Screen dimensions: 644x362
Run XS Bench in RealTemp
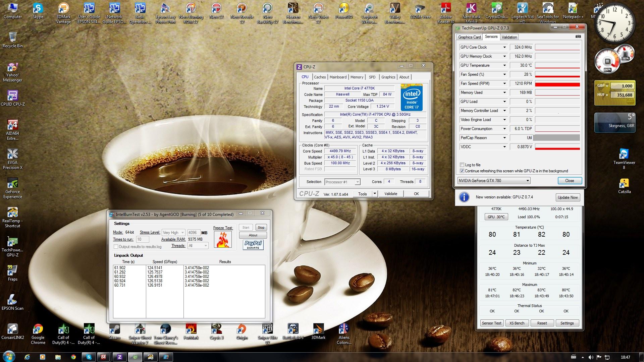[517, 323]
